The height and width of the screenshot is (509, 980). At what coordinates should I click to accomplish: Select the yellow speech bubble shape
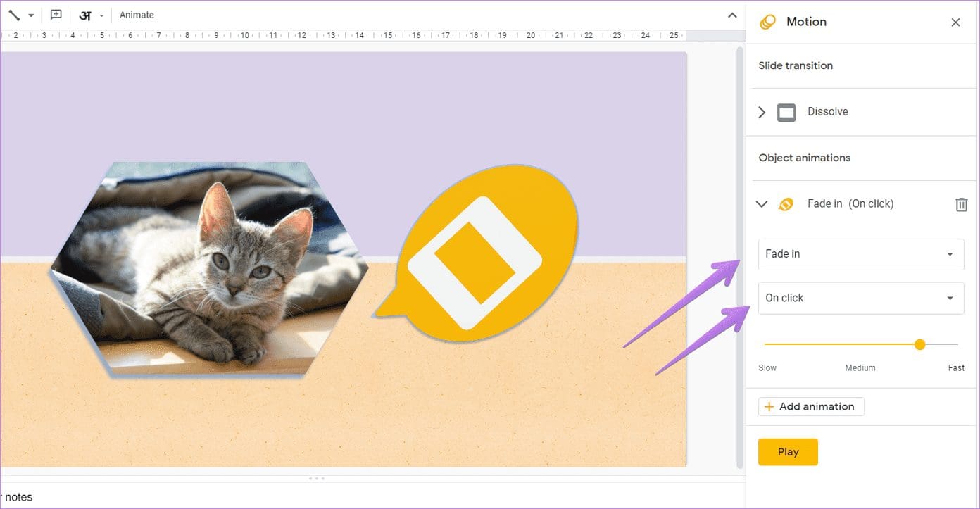point(477,255)
